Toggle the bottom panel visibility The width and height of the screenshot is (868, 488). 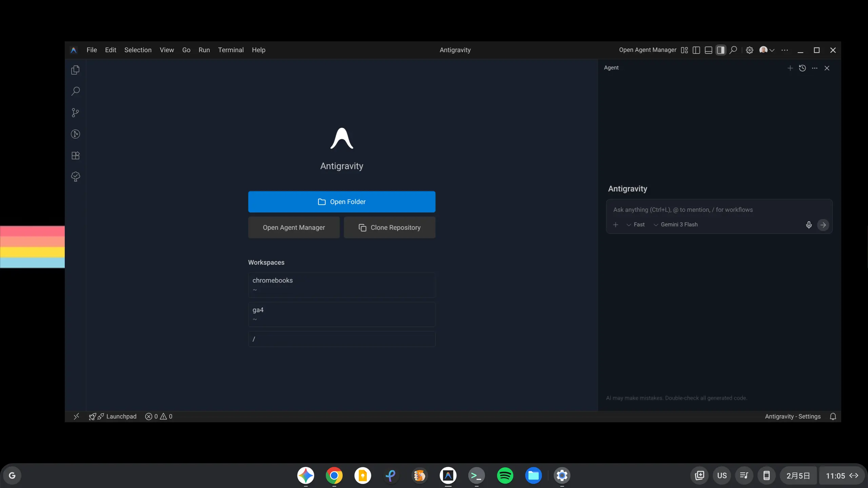tap(708, 50)
